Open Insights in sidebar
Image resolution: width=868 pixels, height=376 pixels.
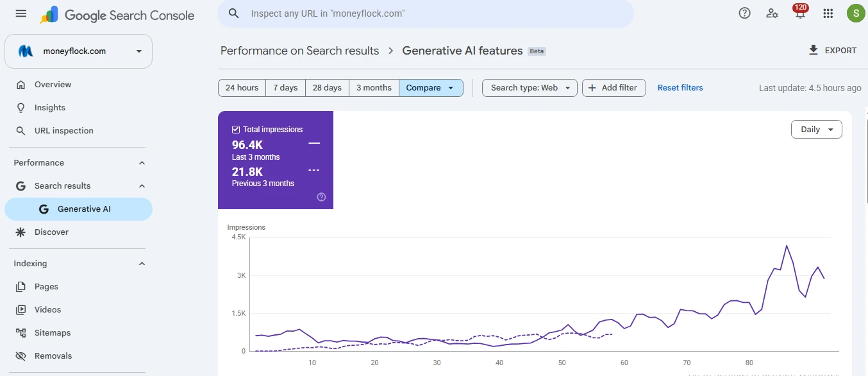78,108
